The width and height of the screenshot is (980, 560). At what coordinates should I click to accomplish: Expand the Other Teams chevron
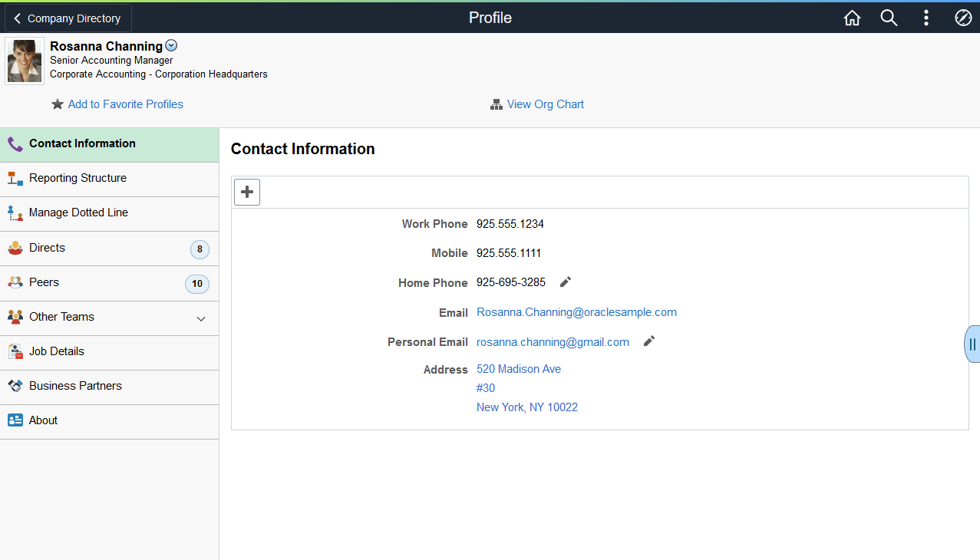coord(201,318)
